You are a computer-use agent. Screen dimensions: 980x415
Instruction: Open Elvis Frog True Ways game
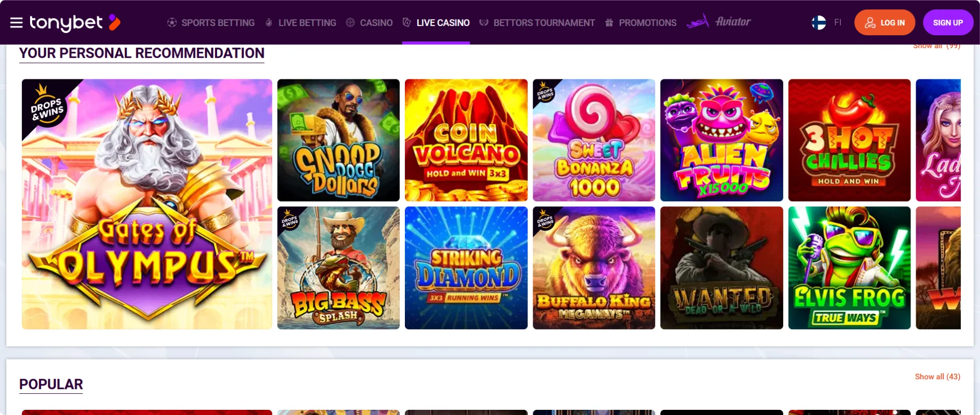coord(849,268)
